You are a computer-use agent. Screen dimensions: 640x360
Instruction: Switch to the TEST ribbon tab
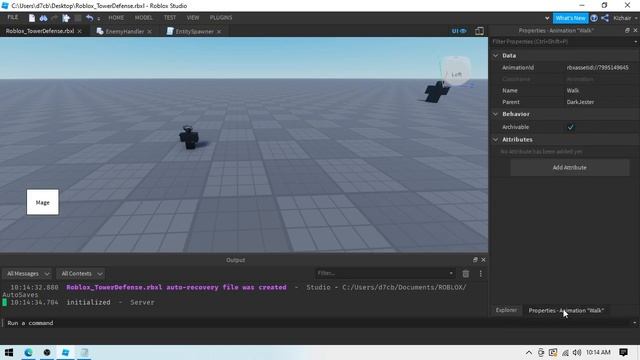[x=170, y=18]
